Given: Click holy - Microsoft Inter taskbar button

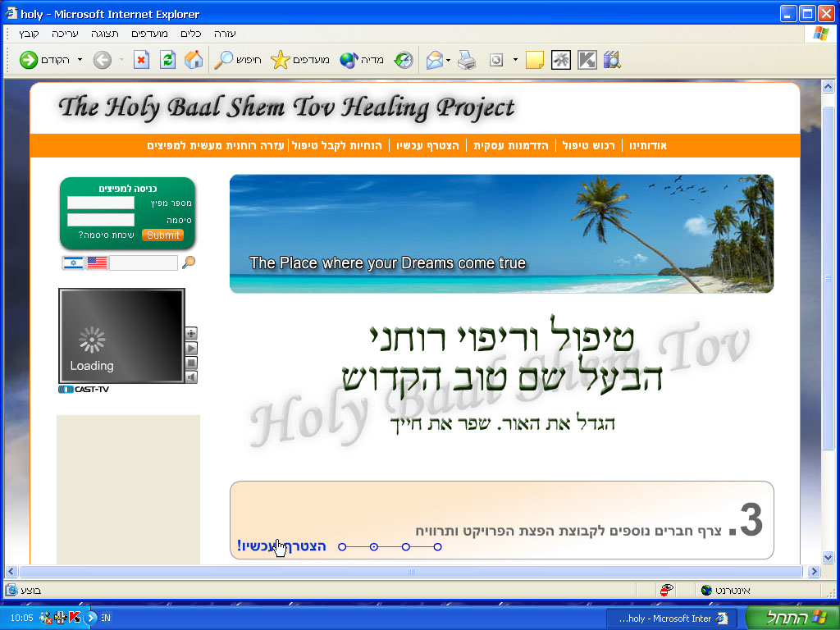Looking at the screenshot, I should coord(673,619).
